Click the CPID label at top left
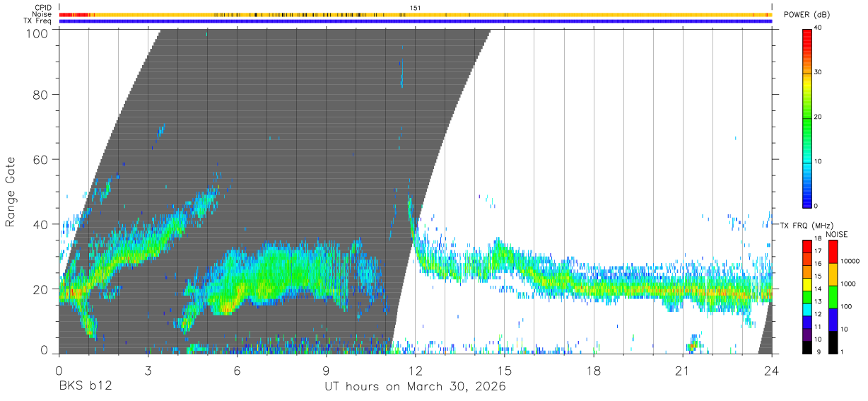This screenshot has width=868, height=401. (x=43, y=8)
